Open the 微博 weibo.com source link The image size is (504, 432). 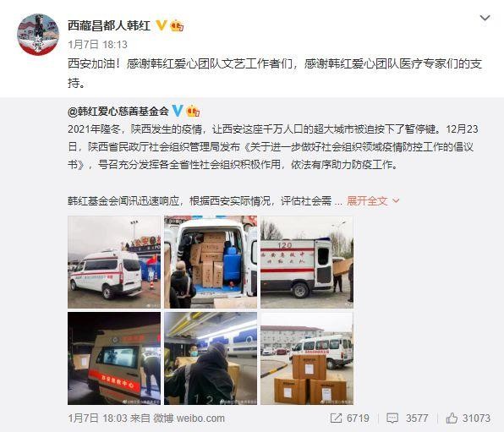pos(189,418)
